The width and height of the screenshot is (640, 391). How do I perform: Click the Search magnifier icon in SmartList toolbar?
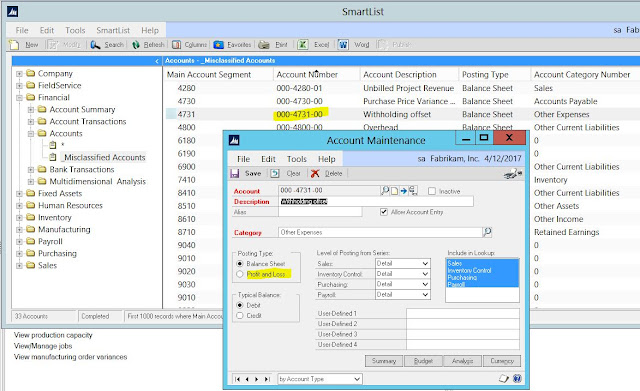point(95,44)
